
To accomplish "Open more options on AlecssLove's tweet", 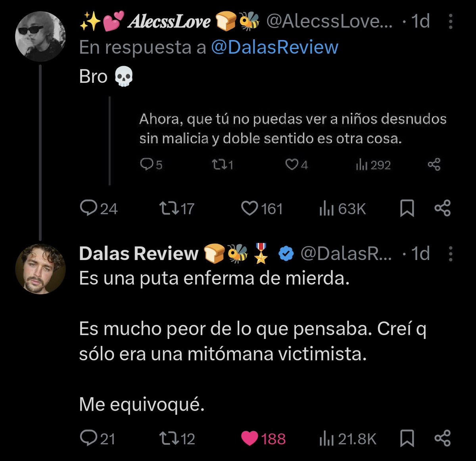I will [x=450, y=22].
